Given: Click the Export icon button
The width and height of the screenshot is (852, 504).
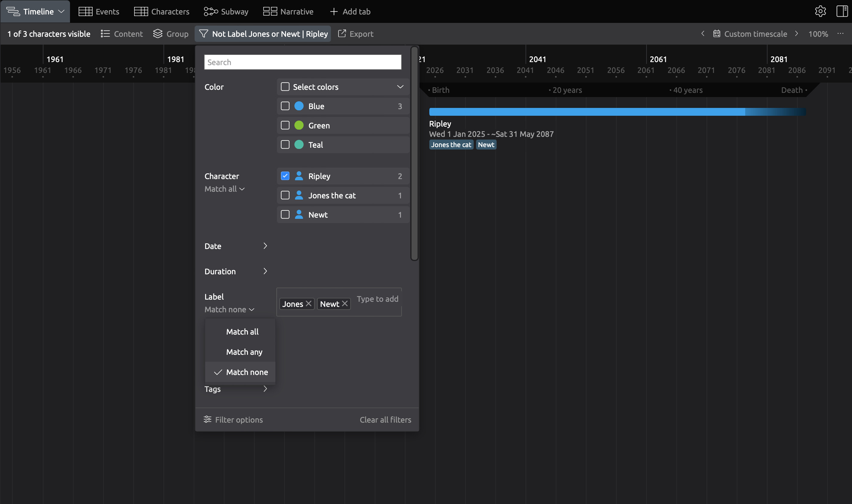Looking at the screenshot, I should [x=342, y=34].
